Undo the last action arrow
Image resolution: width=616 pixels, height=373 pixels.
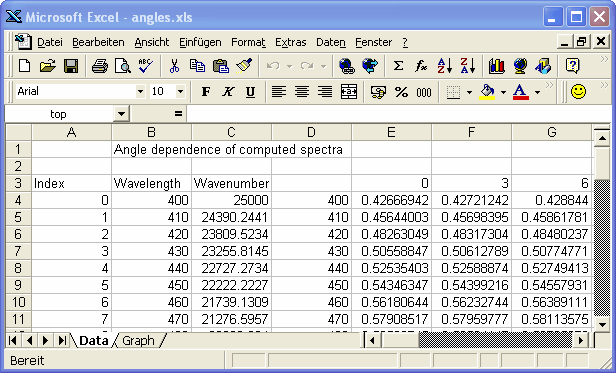click(273, 66)
